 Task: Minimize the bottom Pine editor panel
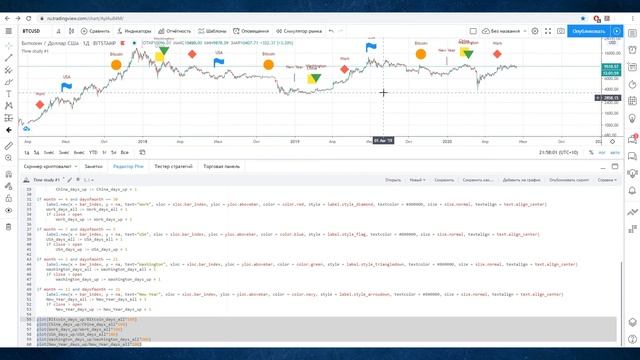603,167
